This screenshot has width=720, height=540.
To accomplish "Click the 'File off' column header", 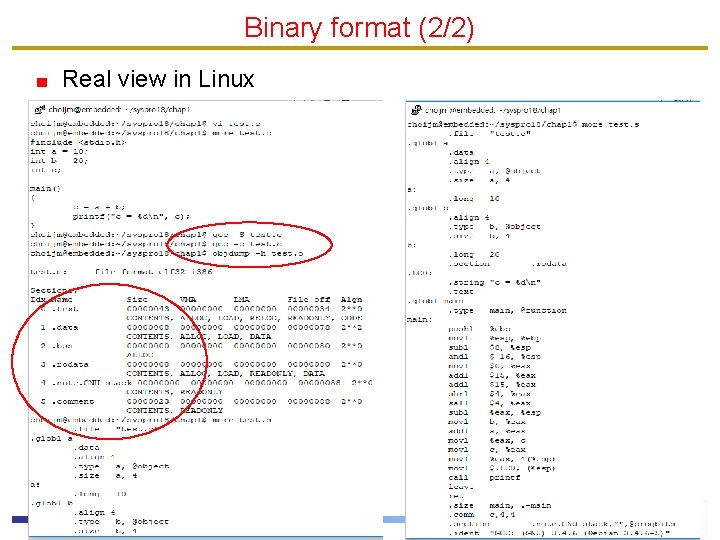I will click(309, 299).
